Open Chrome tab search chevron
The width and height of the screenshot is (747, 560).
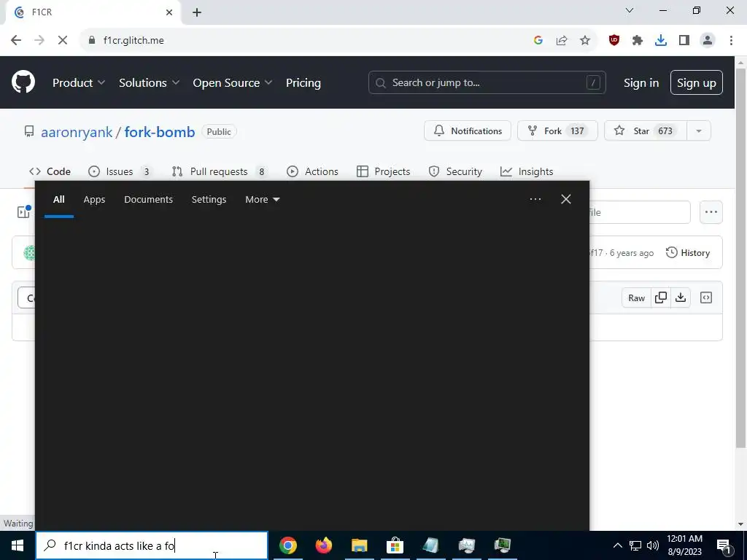630,10
